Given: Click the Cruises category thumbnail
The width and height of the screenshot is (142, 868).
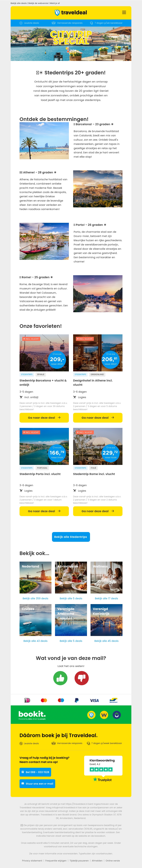Looking at the screenshot, I should pos(35,620).
